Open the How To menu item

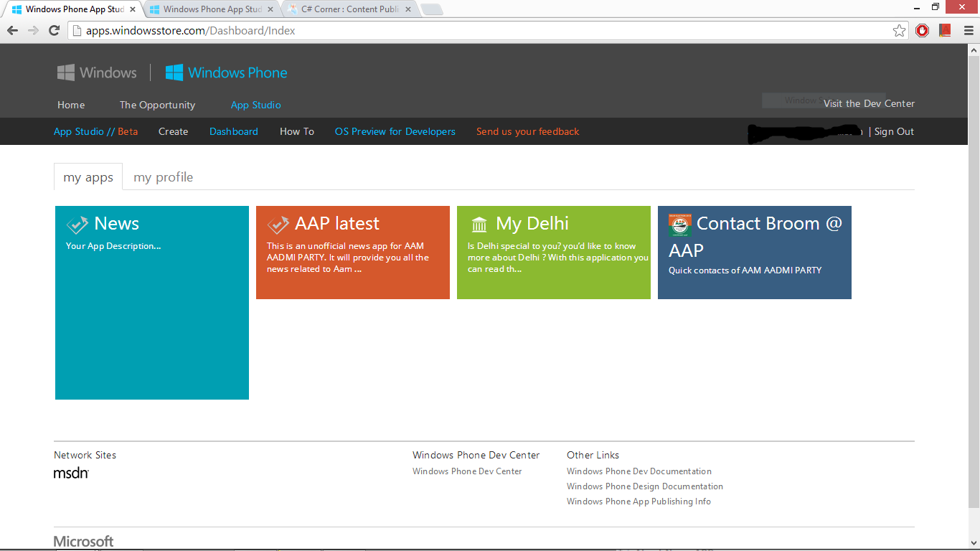(x=297, y=131)
